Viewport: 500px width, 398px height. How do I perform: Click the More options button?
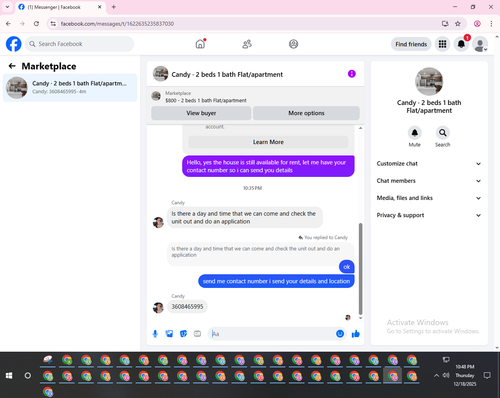click(x=306, y=113)
